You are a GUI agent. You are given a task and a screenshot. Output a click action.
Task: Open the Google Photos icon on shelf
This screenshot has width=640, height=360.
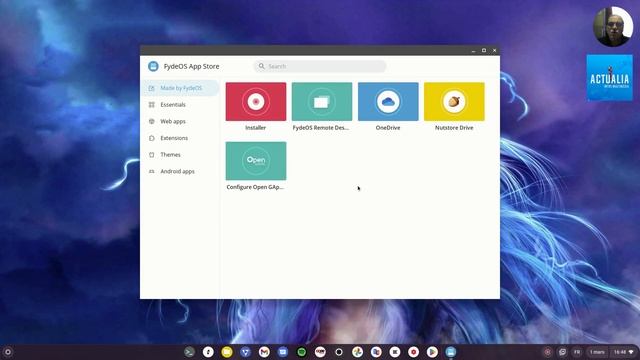(x=358, y=352)
